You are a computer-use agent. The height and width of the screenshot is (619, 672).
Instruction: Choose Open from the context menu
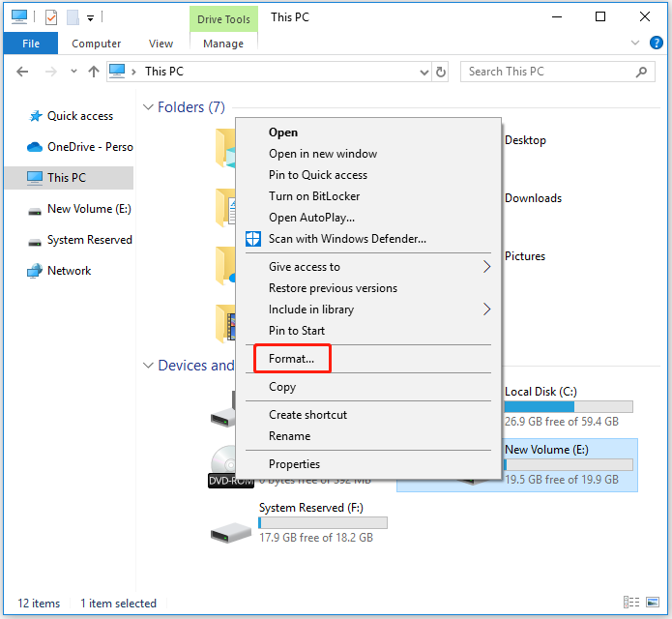(x=368, y=133)
